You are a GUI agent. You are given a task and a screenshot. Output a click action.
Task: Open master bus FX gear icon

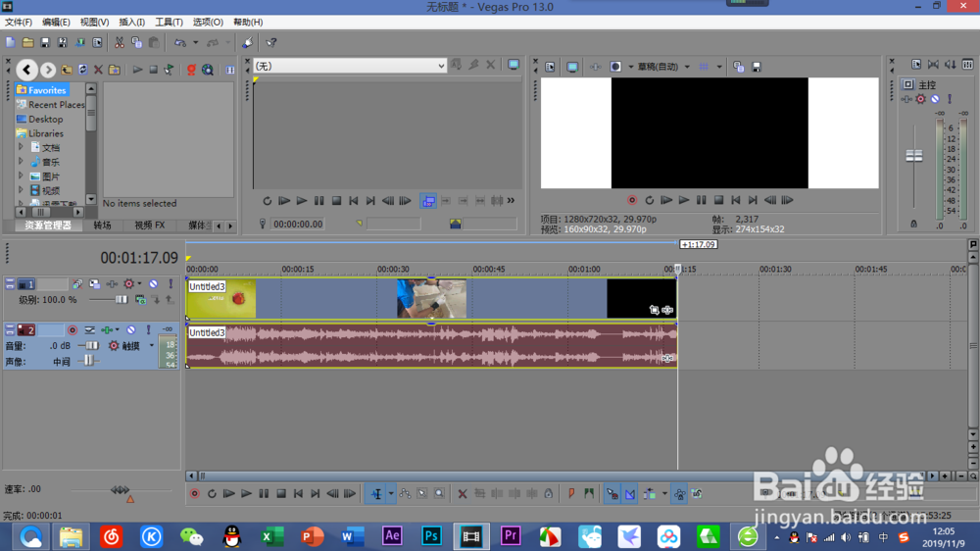click(920, 99)
